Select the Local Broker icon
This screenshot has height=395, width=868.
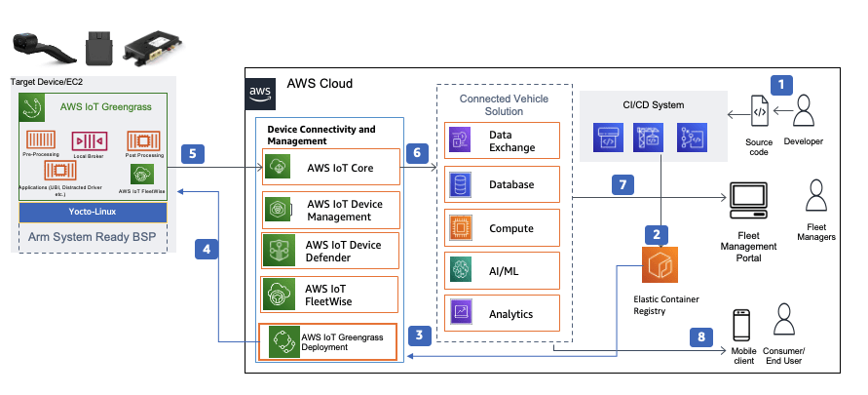coord(89,140)
